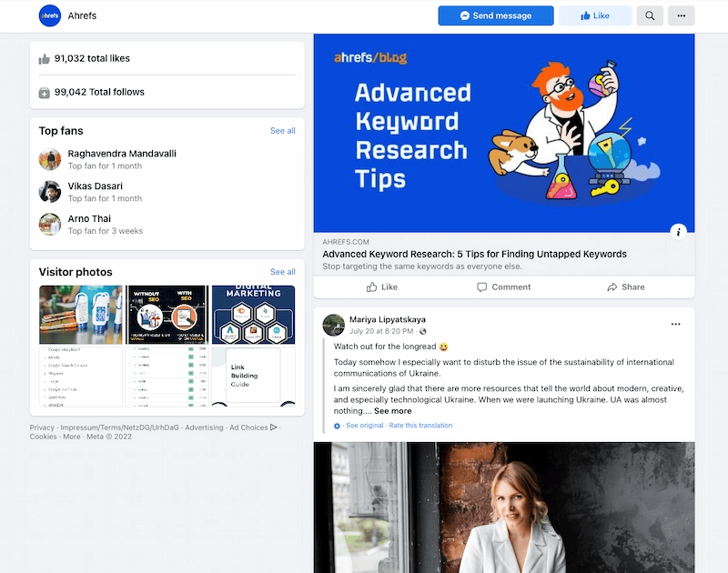
Task: See original post language
Action: [x=365, y=426]
